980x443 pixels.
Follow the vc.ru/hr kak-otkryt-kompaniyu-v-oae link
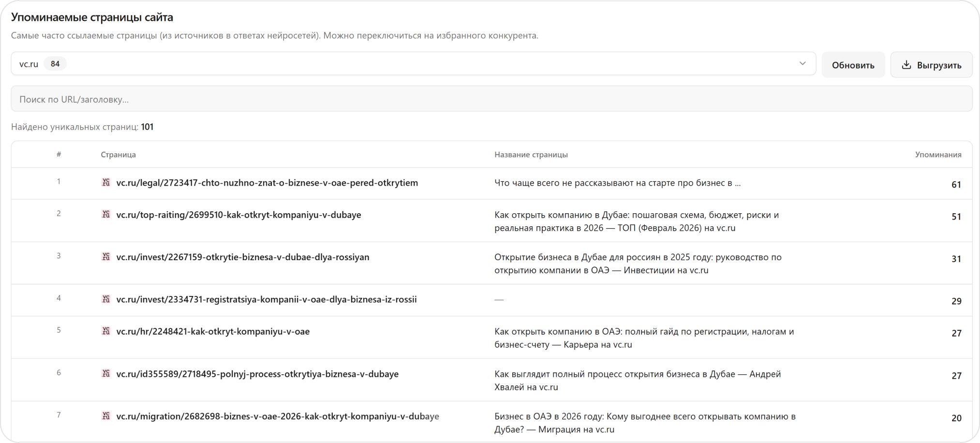pos(213,332)
